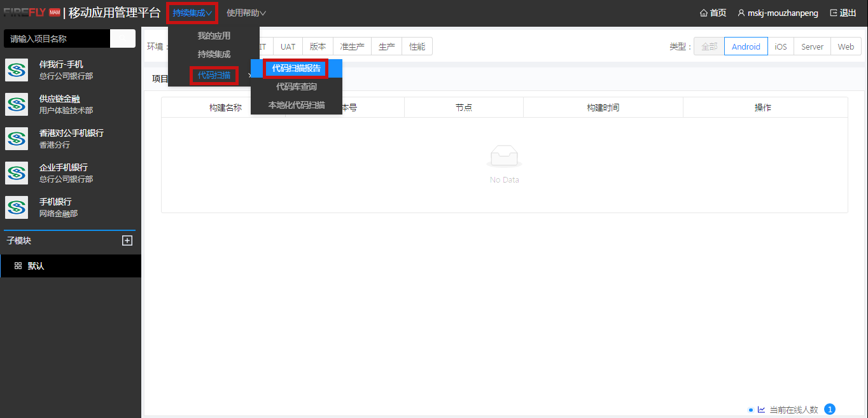Select the 伴我行-手机 project name
Viewport: 868px width, 418px height.
61,64
